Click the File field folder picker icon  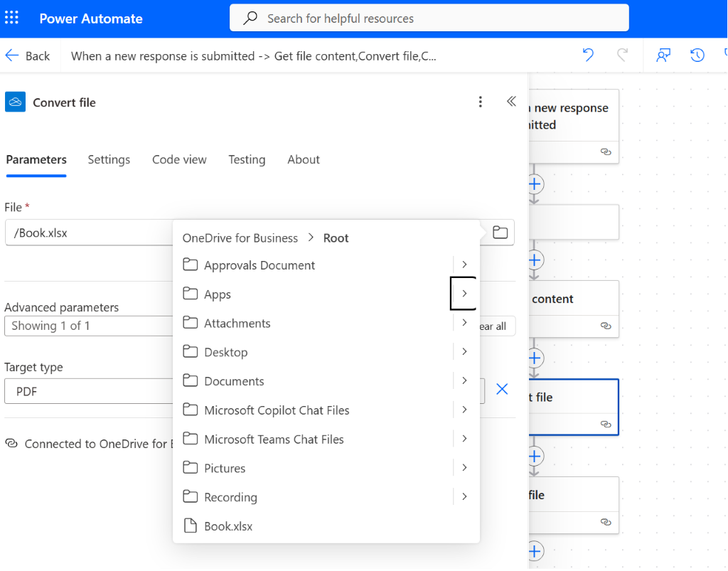point(500,232)
